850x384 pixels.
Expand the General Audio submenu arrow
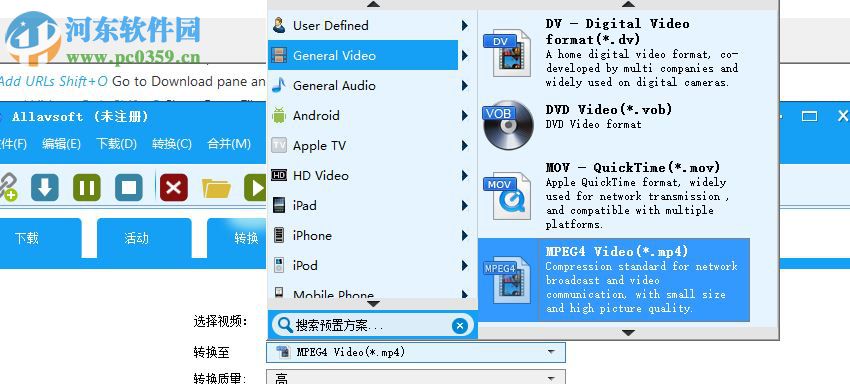(465, 86)
